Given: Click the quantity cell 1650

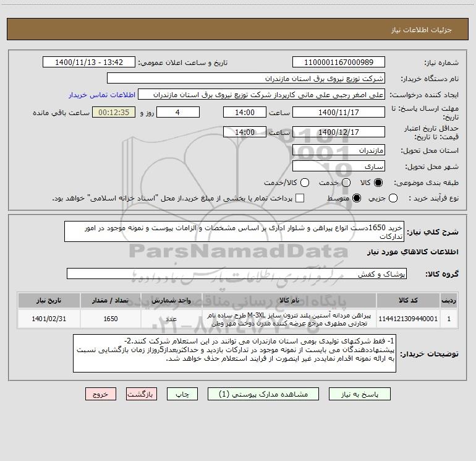Looking at the screenshot, I should pos(111,319).
